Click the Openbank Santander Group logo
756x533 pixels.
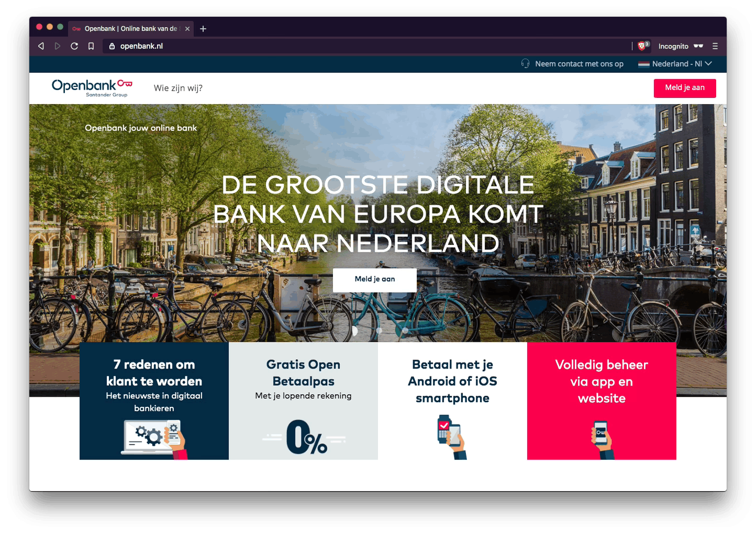pyautogui.click(x=92, y=88)
